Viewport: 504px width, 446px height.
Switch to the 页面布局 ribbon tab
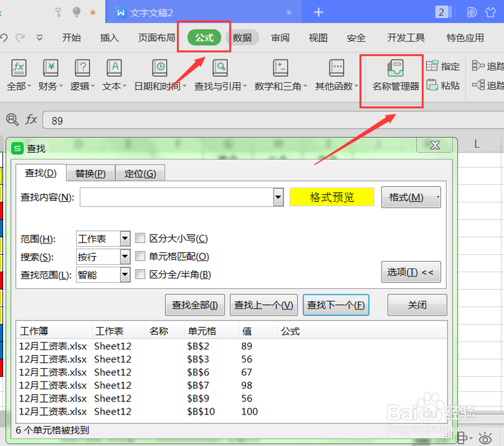point(156,38)
